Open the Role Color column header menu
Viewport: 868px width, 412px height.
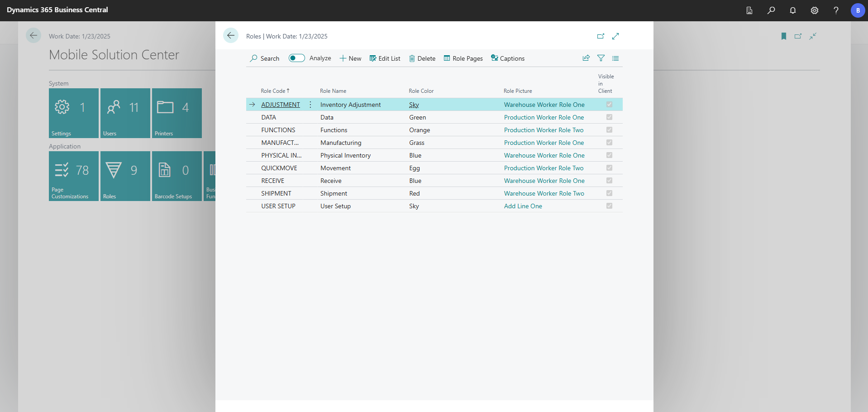[421, 91]
